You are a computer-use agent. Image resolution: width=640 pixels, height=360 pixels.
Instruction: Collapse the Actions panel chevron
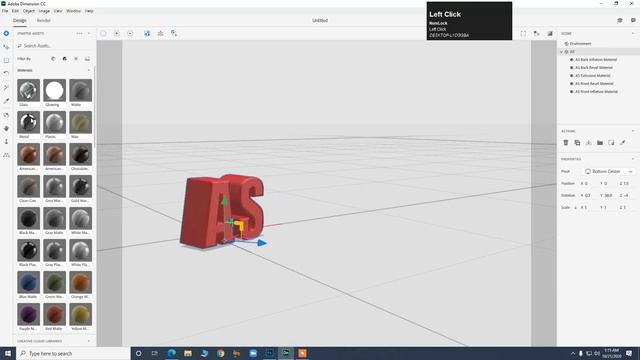[633, 131]
